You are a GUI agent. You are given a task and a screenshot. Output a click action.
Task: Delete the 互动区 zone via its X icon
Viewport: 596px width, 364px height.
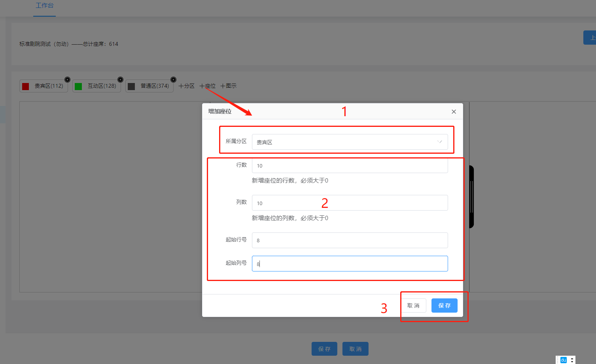120,80
